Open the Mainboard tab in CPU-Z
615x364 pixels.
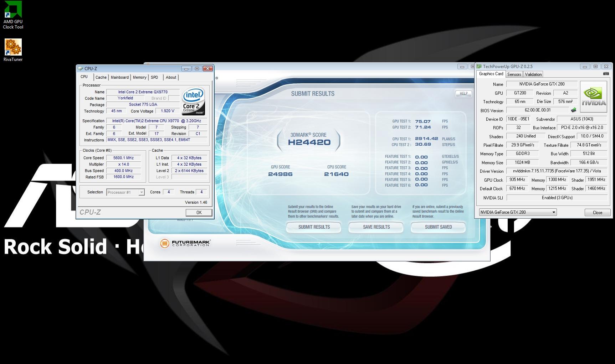tap(119, 77)
